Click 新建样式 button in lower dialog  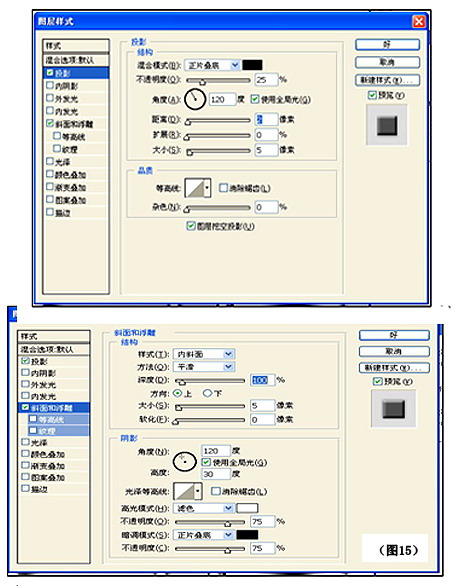(394, 368)
